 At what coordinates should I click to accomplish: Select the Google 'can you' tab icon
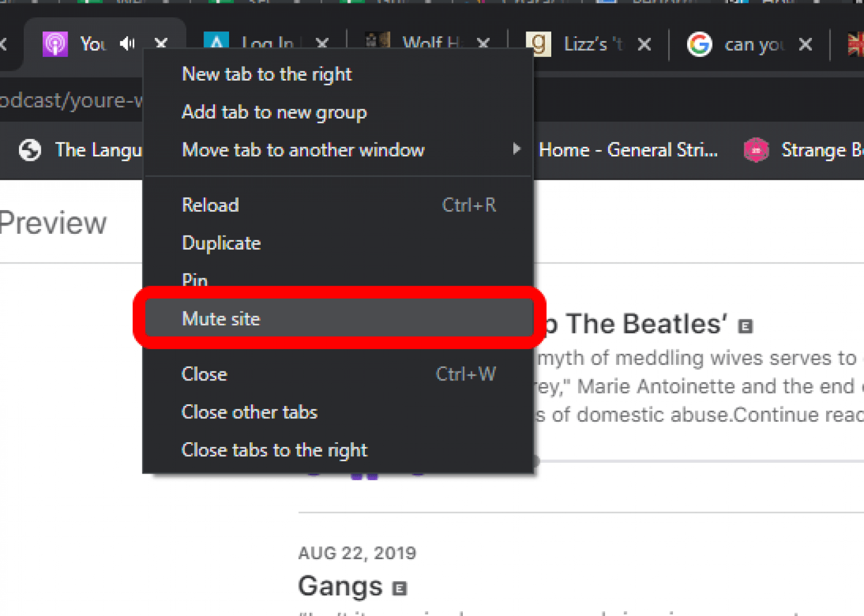[x=699, y=45]
